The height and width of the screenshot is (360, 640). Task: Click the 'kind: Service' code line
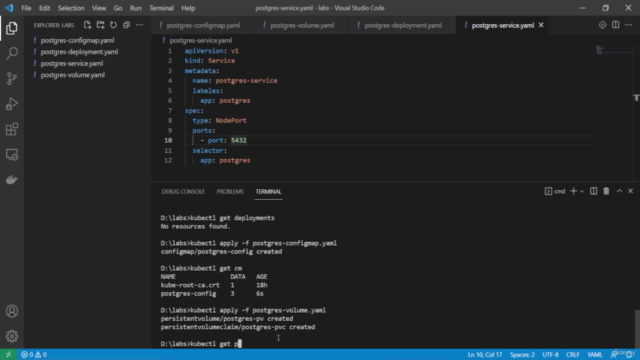click(210, 61)
